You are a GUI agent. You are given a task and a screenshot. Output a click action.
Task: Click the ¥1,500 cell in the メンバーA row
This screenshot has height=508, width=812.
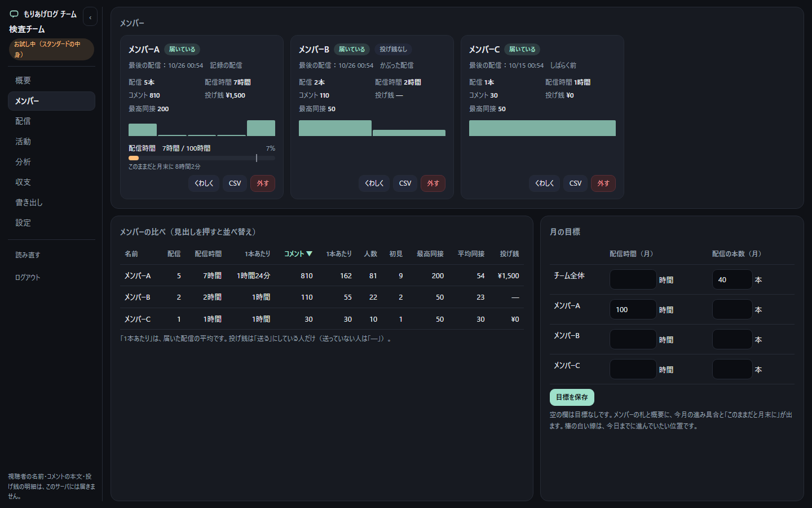click(508, 275)
